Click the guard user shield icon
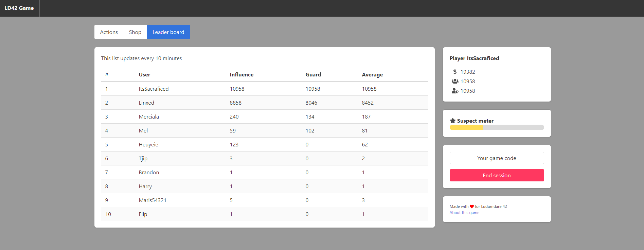The height and width of the screenshot is (250, 644). pos(455,91)
